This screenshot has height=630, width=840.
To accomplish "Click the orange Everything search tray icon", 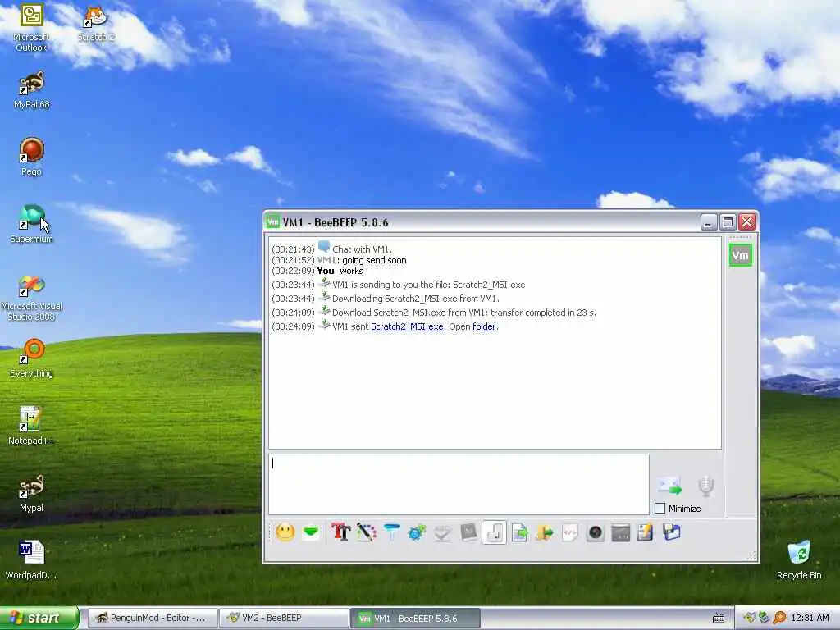I will point(779,619).
